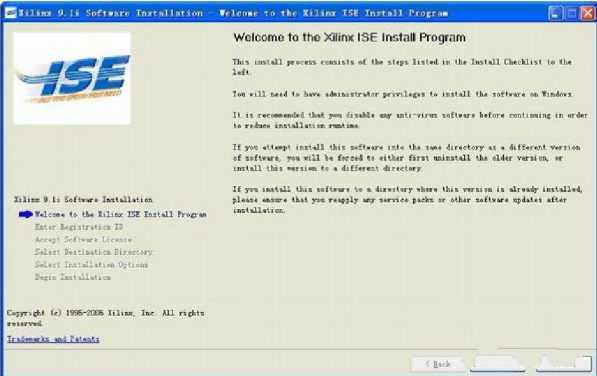Viewport: 597px width, 376px height.
Task: Click the Xilinx installer icon in title bar
Action: [x=11, y=13]
